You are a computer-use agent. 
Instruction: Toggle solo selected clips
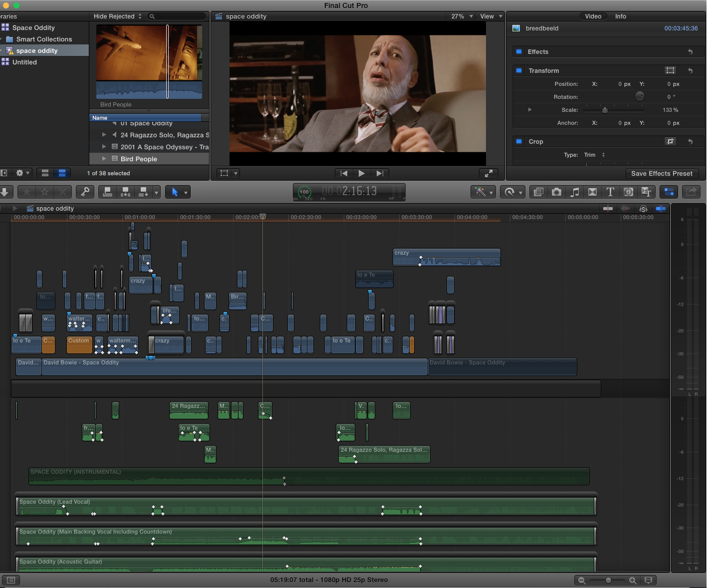[x=644, y=209]
